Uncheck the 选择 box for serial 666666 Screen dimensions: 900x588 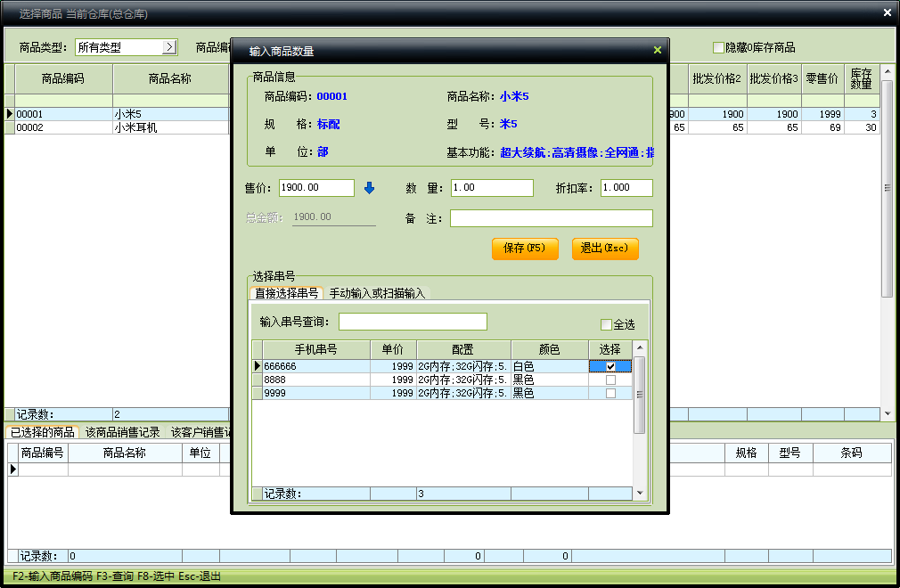610,366
